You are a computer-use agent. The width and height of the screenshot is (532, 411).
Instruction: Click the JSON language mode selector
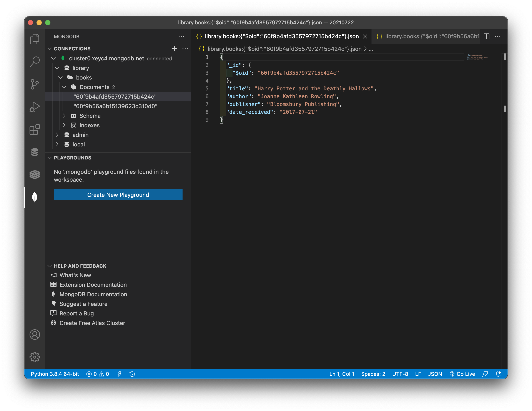[x=435, y=374]
